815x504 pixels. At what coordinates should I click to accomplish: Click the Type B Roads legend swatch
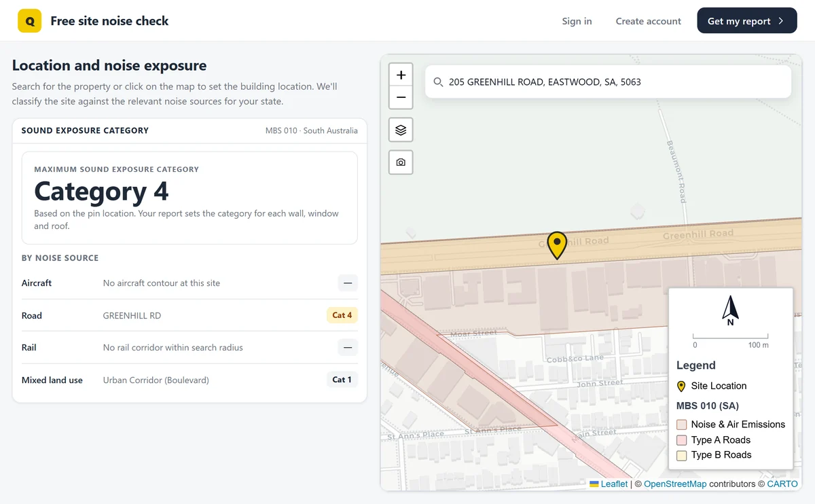pos(681,455)
